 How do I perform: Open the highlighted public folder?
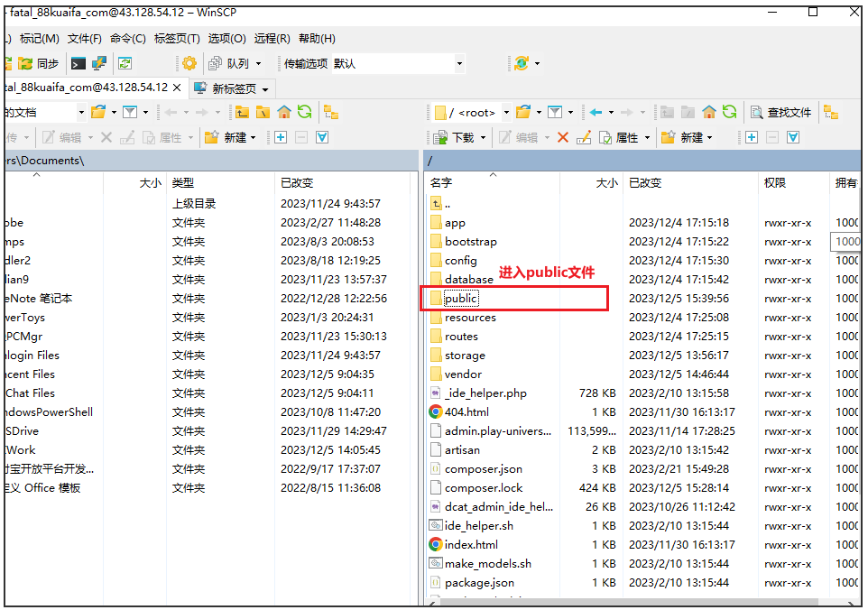point(463,298)
